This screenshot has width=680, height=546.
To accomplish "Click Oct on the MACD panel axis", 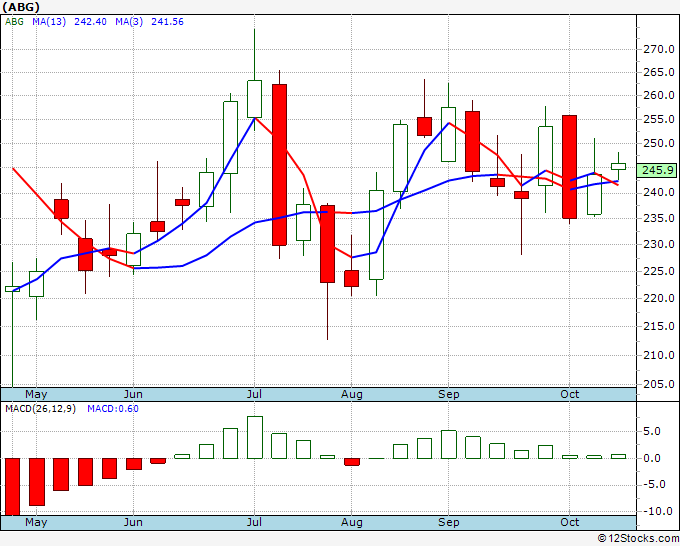I will point(569,522).
